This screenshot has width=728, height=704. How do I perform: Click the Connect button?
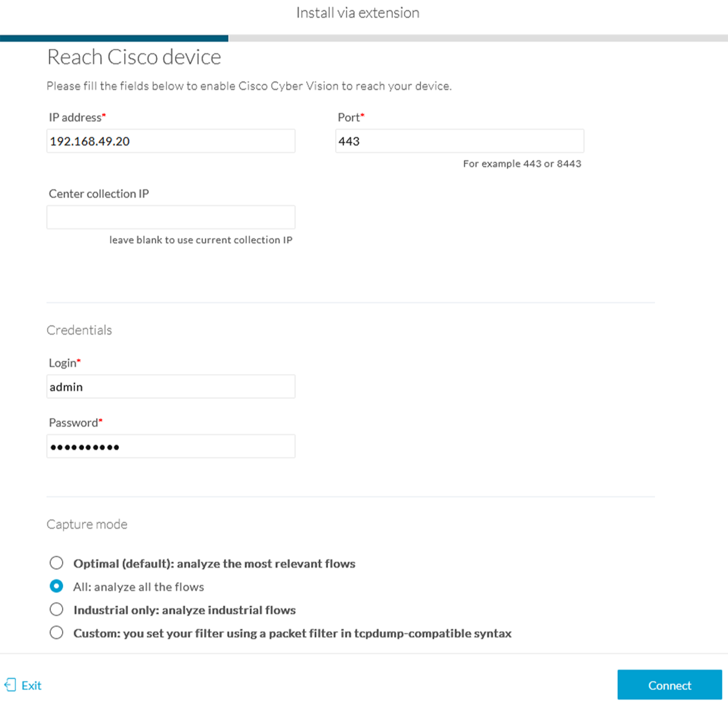pyautogui.click(x=669, y=685)
